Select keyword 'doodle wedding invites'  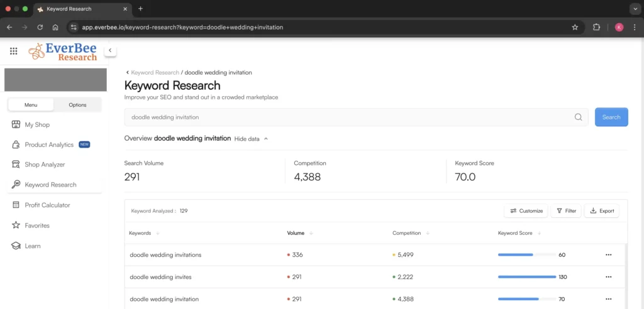pos(160,277)
